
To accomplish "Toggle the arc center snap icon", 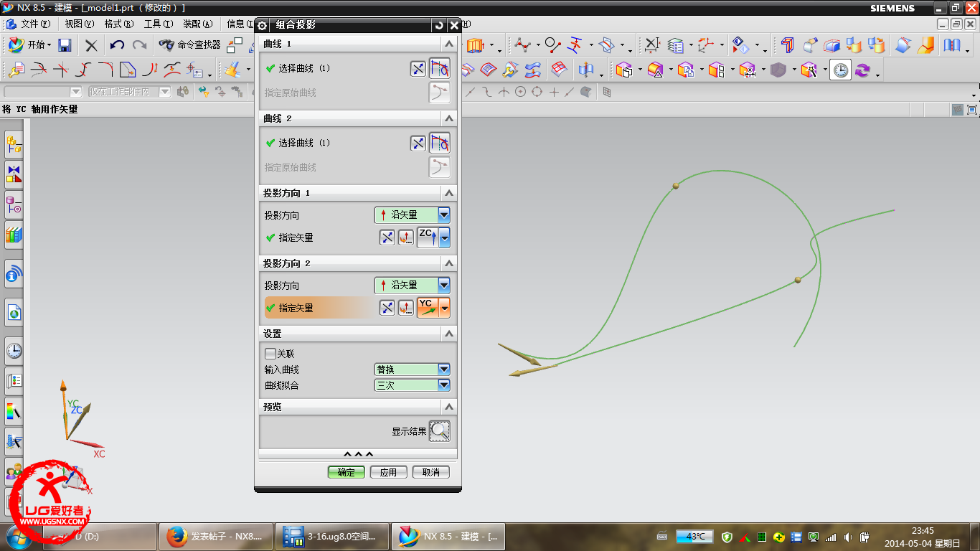I will coord(520,92).
